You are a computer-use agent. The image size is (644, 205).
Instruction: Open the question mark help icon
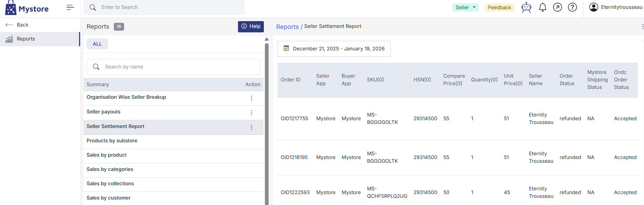coord(572,7)
